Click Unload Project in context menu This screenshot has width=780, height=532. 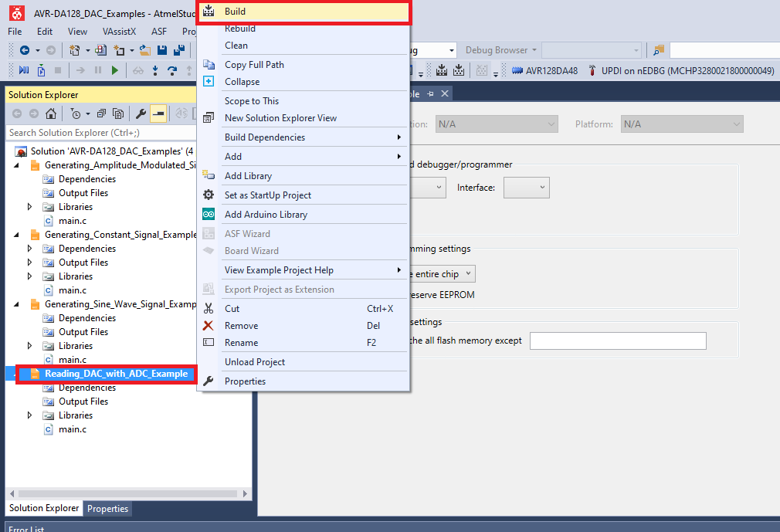click(304, 362)
